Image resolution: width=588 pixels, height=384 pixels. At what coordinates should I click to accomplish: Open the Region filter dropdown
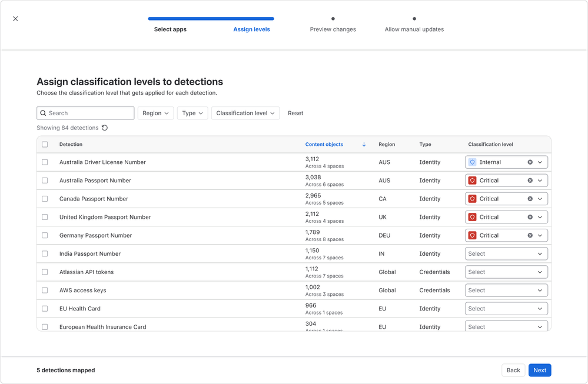click(155, 113)
